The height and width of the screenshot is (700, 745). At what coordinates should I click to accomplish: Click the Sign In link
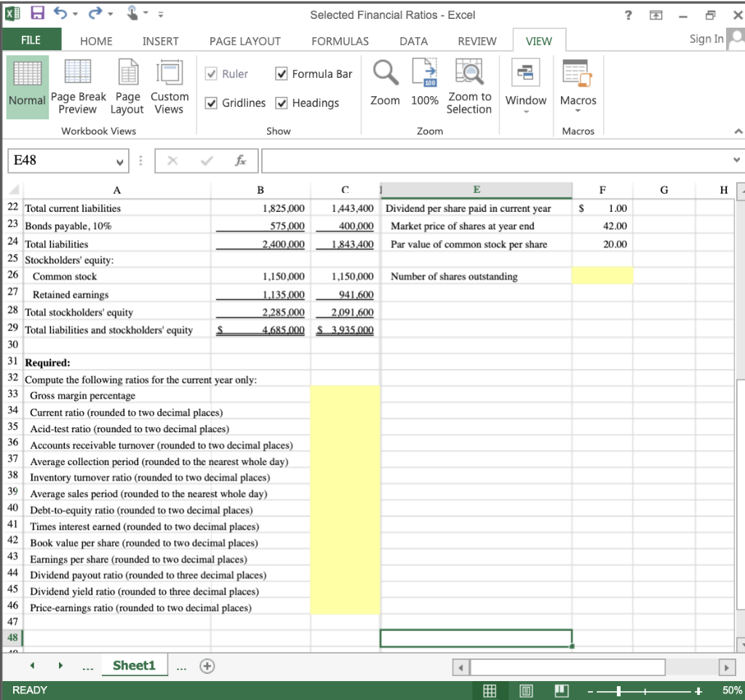pos(706,39)
